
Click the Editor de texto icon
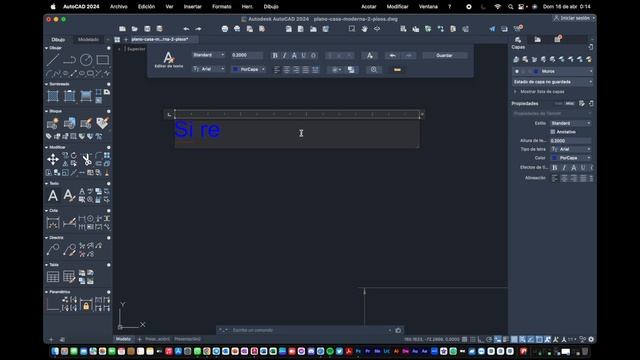[169, 60]
